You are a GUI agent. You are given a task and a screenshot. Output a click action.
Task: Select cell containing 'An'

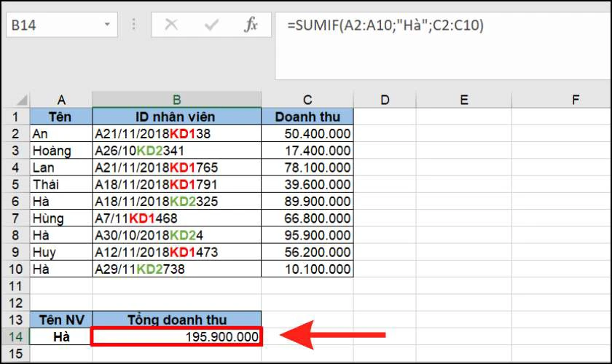pos(61,134)
